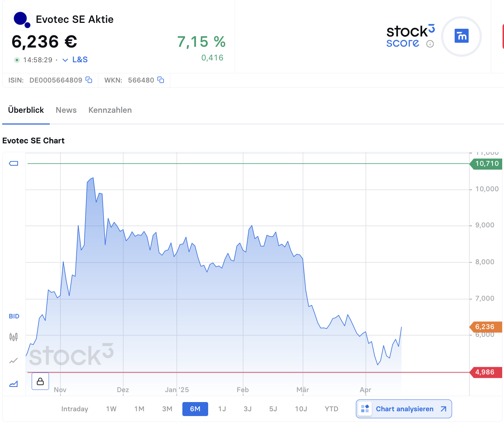This screenshot has height=426, width=504.
Task: Expand the L&S exchange dropdown
Action: tap(65, 60)
